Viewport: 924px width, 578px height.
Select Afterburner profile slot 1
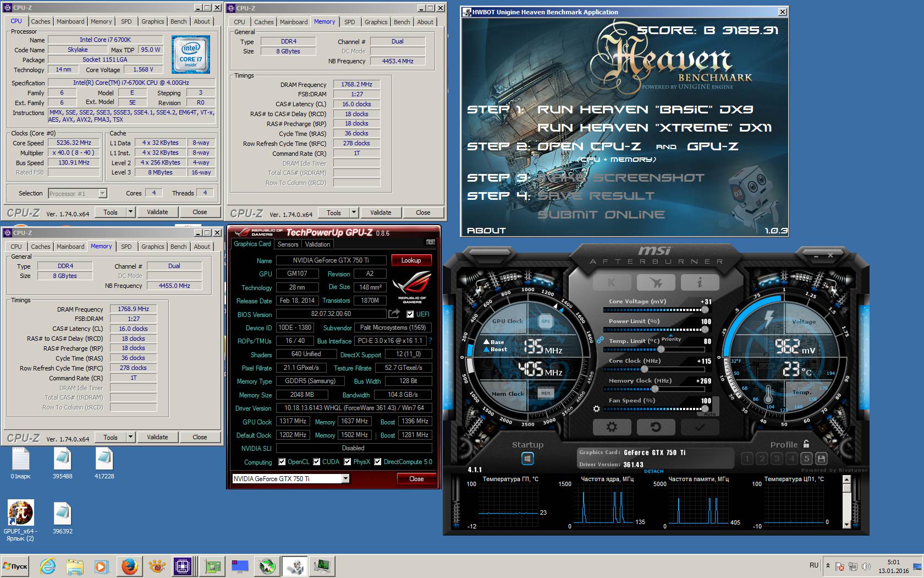(747, 458)
